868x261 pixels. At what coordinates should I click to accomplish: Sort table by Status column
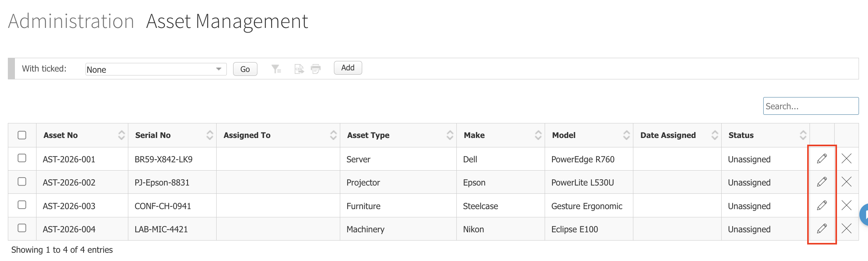[x=766, y=135]
